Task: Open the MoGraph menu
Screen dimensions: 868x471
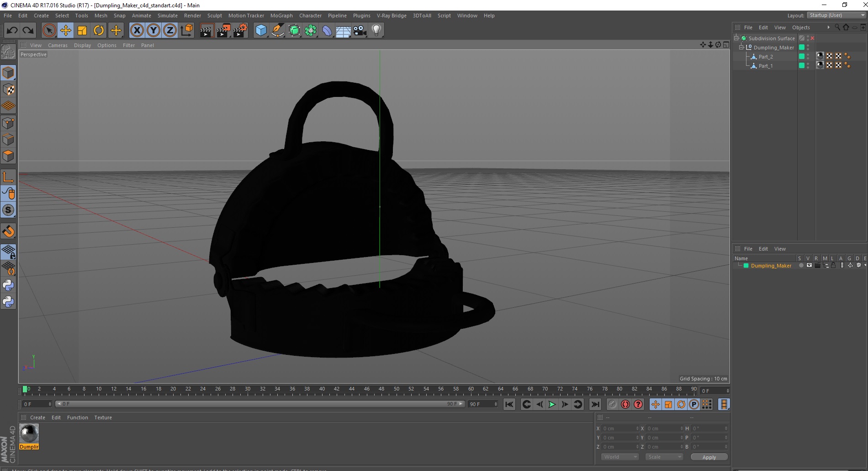Action: 281,16
